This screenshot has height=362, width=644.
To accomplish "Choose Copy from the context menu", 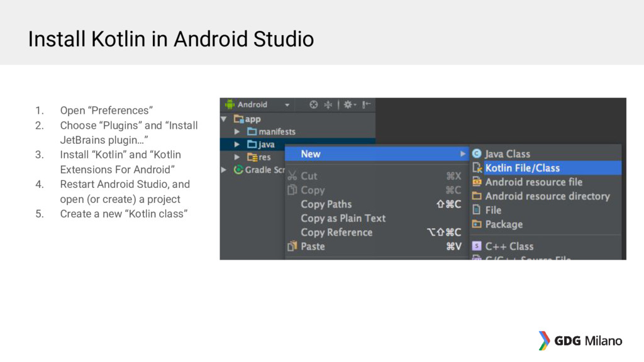I will pyautogui.click(x=377, y=190).
